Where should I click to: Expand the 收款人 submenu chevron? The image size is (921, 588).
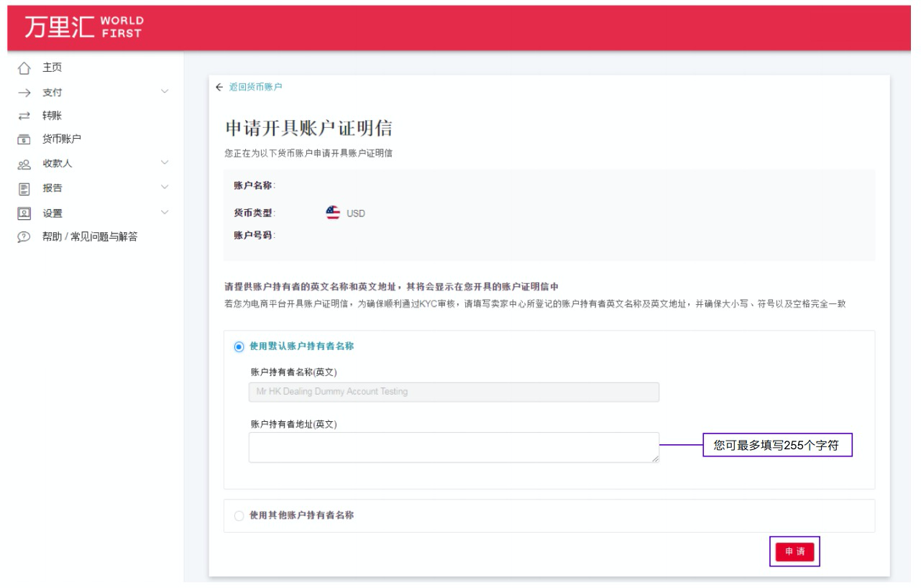[x=165, y=162]
